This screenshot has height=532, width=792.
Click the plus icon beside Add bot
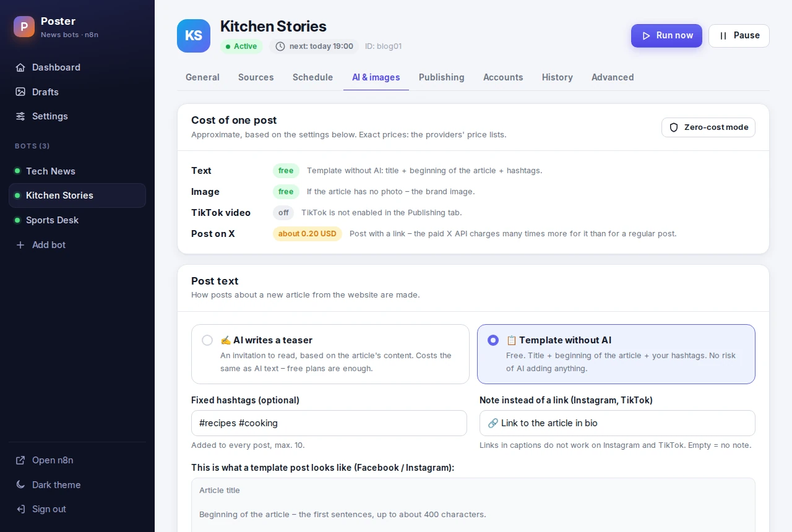click(x=20, y=245)
